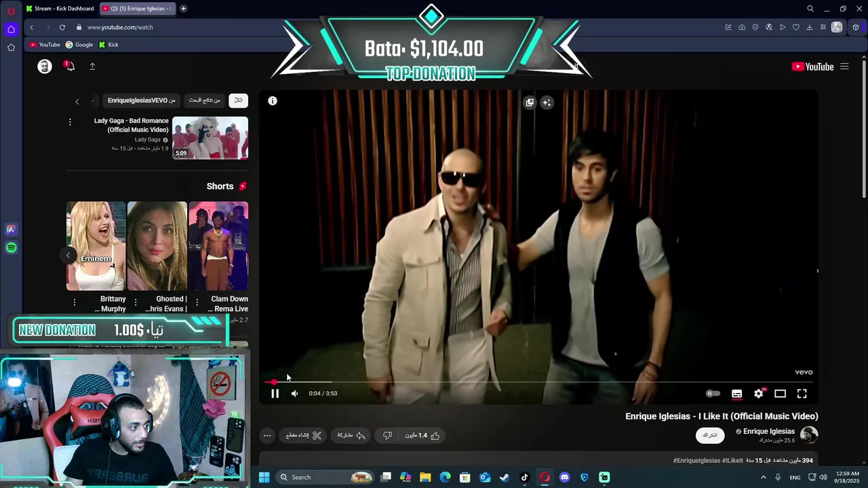Viewport: 868px width, 488px height.
Task: Open the Clam Down Rema Live short
Action: point(218,246)
